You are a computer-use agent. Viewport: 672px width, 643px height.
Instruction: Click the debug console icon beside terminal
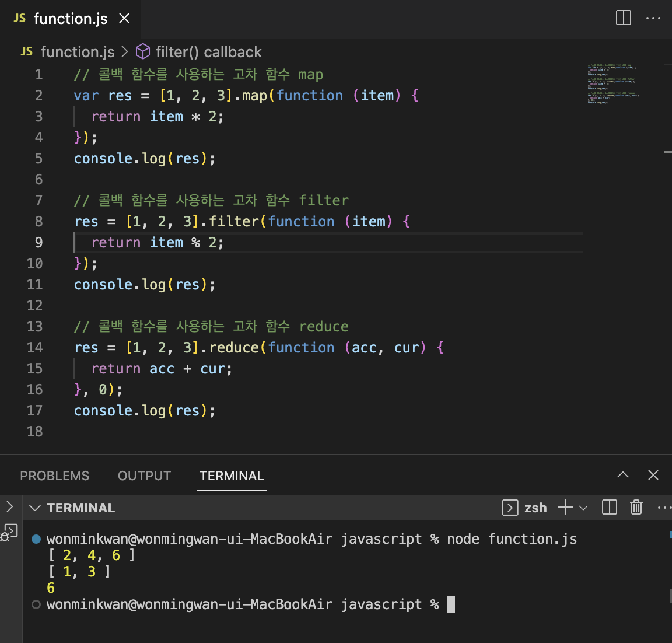(9, 533)
